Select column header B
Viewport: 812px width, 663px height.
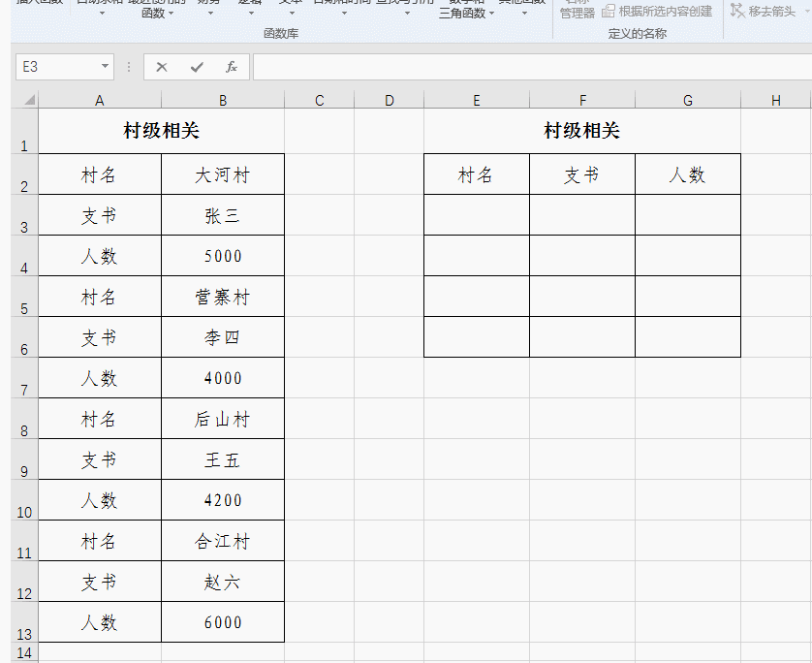coord(222,99)
